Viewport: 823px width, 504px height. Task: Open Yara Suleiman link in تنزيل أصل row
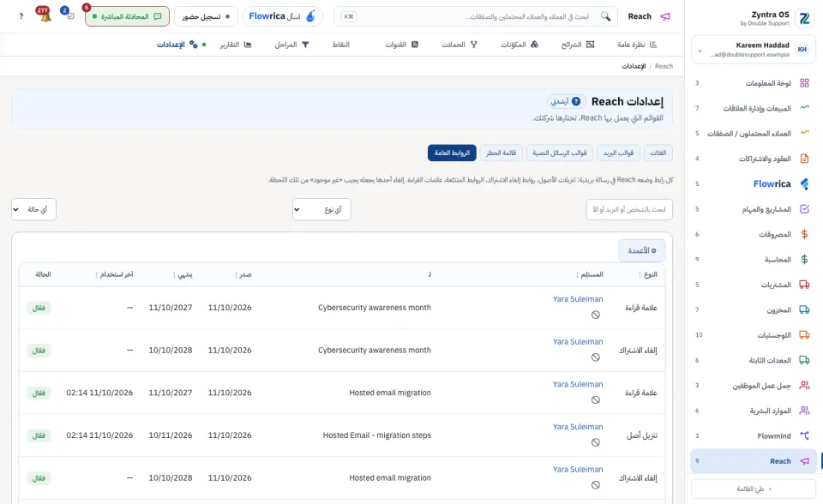click(x=577, y=427)
